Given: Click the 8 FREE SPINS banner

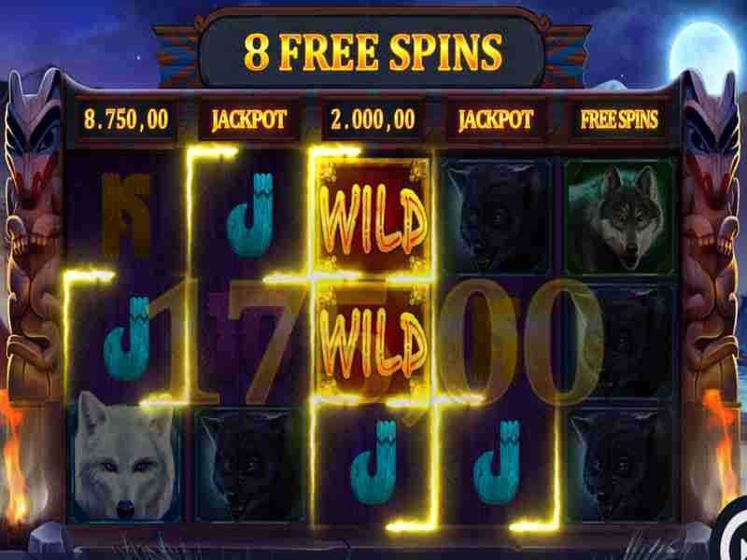Looking at the screenshot, I should 373,51.
